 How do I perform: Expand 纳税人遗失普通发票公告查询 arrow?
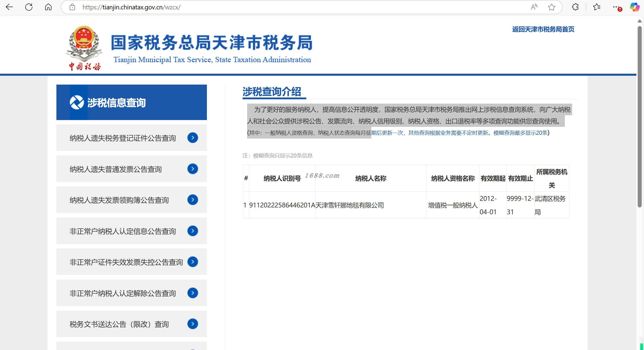(192, 169)
